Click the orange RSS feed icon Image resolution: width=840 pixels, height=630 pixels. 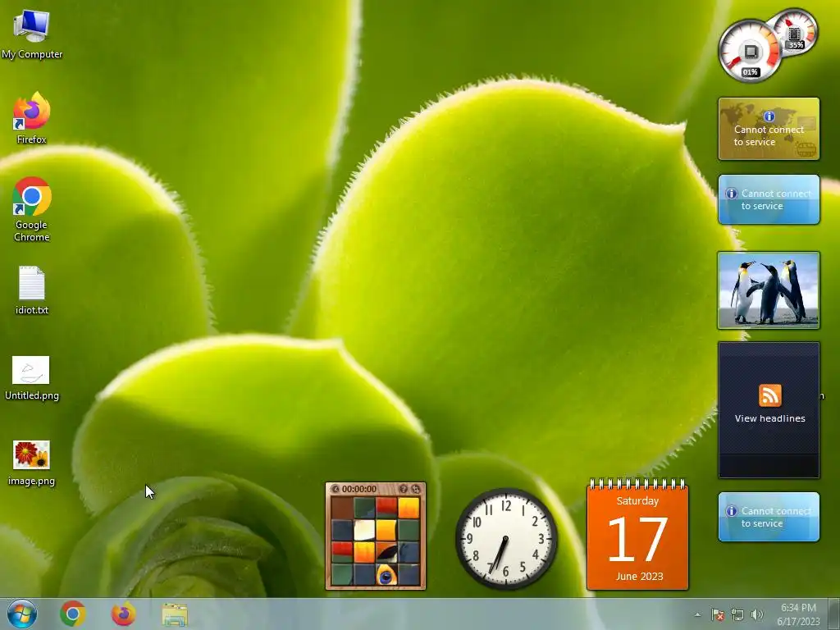(769, 395)
